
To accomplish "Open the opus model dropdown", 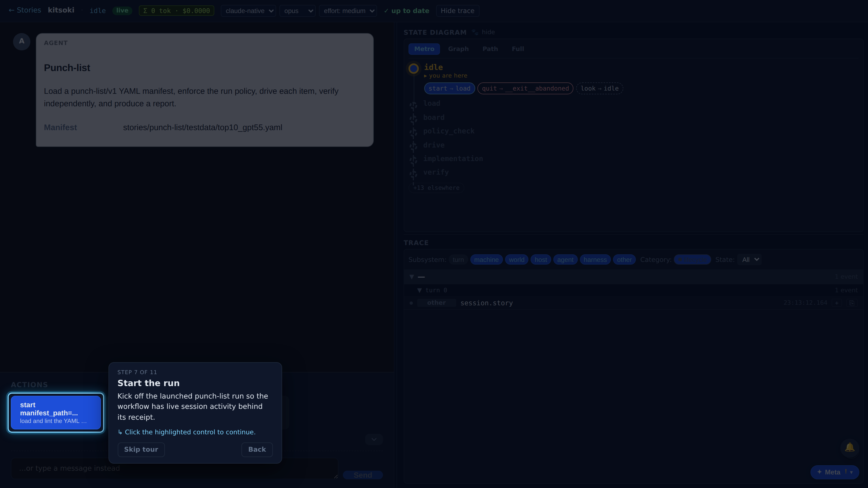I will (x=298, y=11).
